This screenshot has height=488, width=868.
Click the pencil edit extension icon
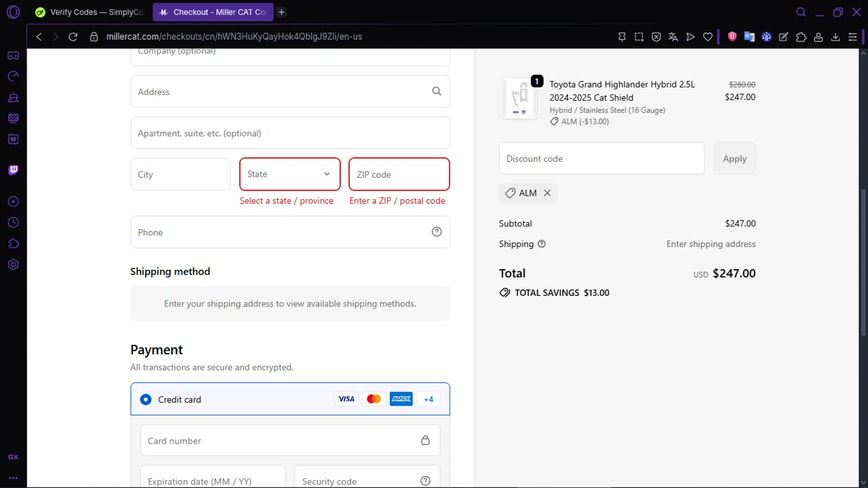tap(784, 36)
